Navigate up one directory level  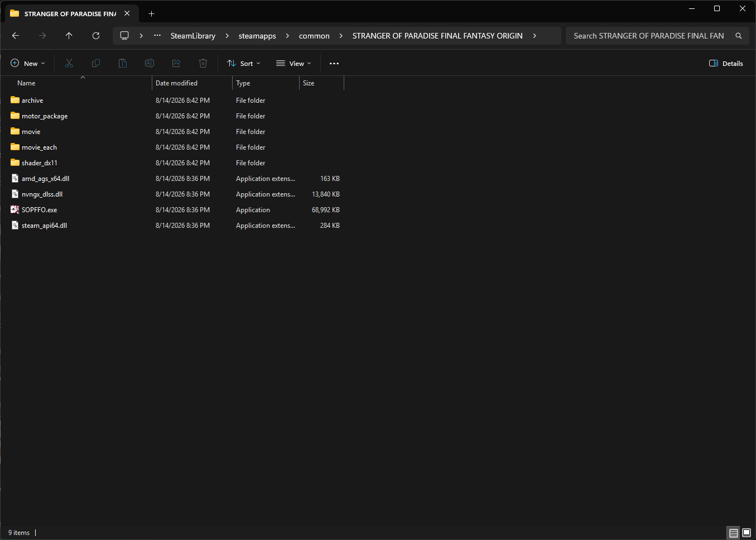69,36
